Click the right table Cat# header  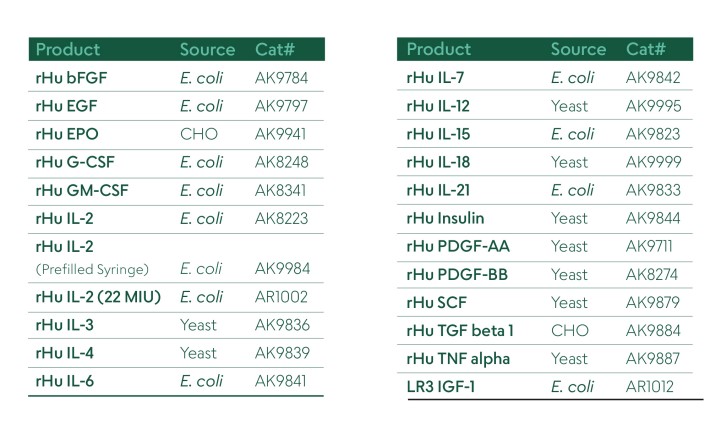click(x=646, y=49)
